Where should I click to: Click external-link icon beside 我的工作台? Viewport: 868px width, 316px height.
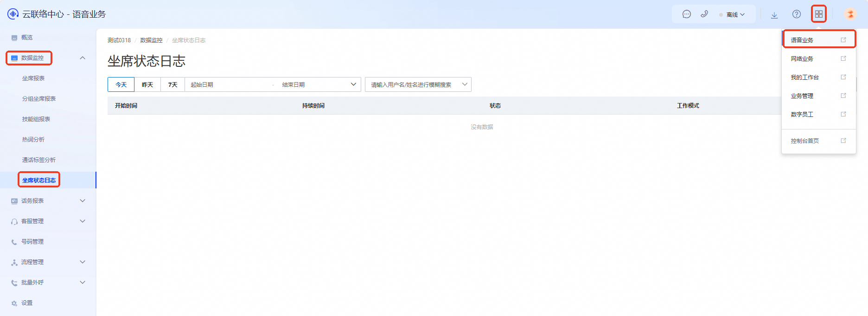pyautogui.click(x=843, y=77)
